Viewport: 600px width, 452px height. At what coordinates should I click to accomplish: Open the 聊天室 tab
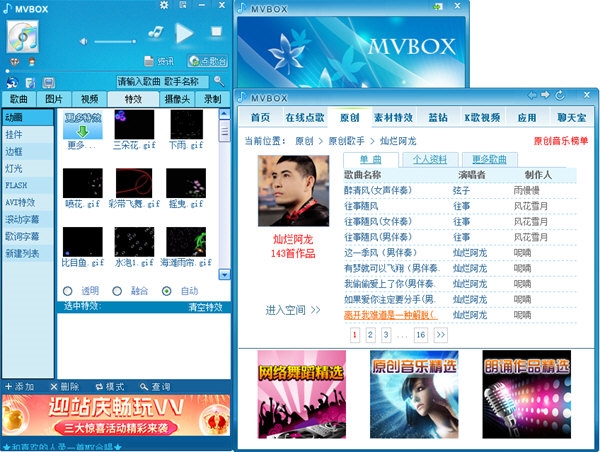pyautogui.click(x=572, y=117)
